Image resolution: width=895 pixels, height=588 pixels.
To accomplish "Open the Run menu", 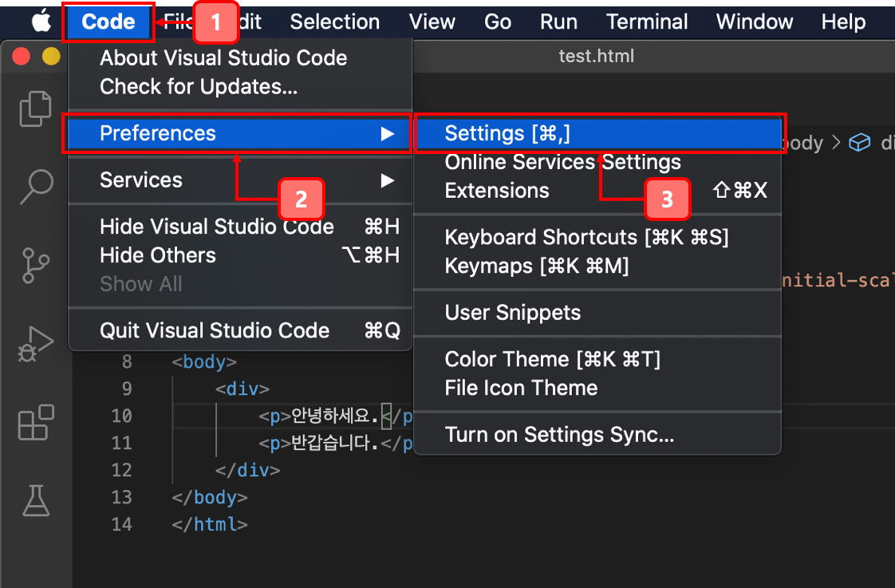I will [559, 22].
